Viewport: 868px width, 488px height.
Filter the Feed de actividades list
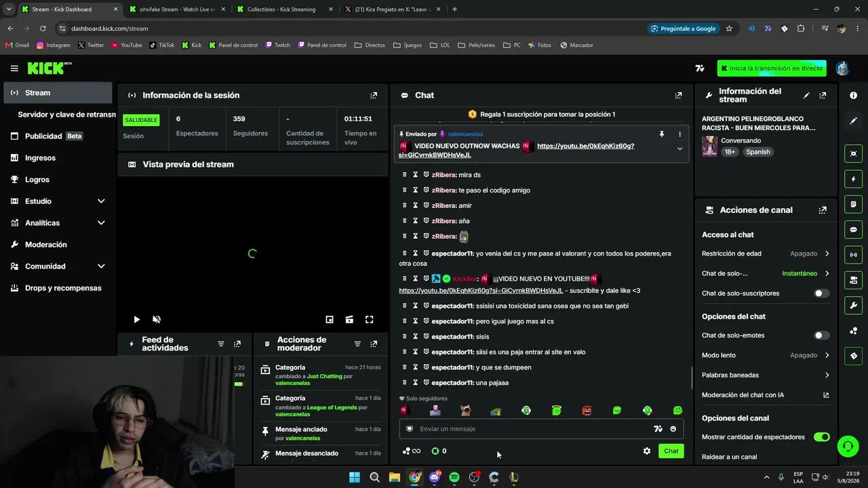pos(221,344)
